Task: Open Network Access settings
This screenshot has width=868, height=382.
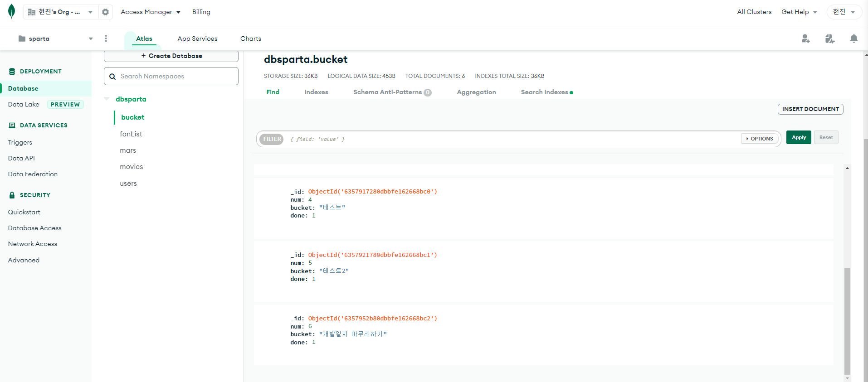Action: click(33, 244)
